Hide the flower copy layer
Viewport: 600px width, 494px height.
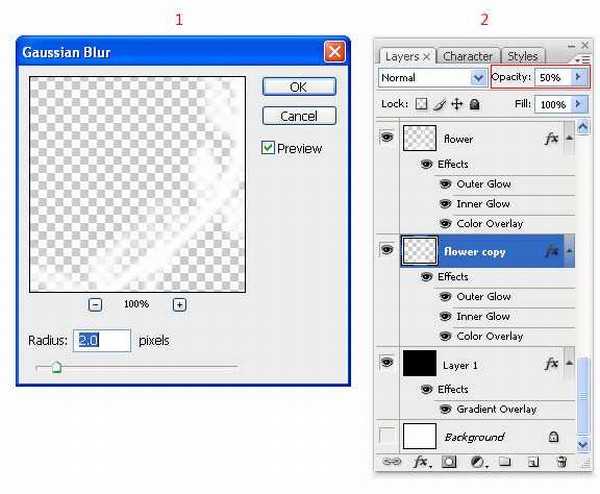386,250
